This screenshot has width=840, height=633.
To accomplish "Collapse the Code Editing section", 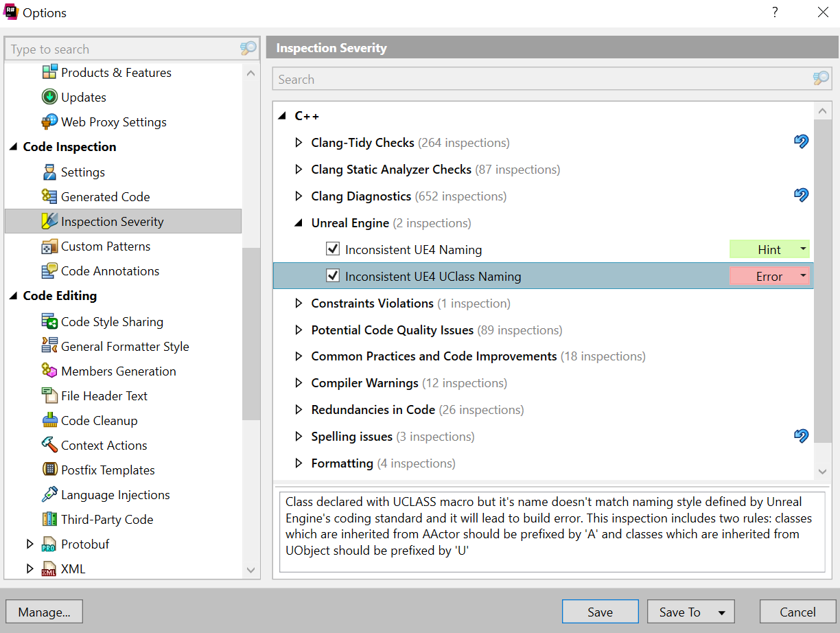I will [x=13, y=296].
